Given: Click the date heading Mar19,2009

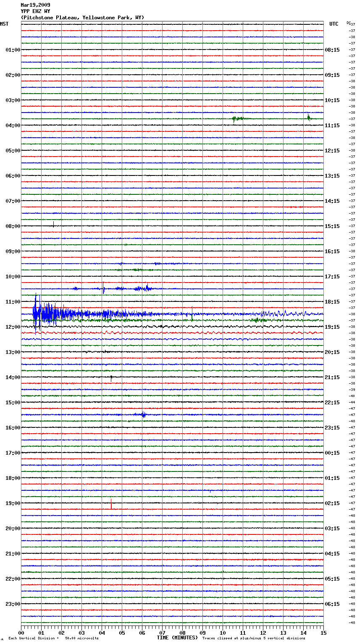Looking at the screenshot, I should (35, 5).
